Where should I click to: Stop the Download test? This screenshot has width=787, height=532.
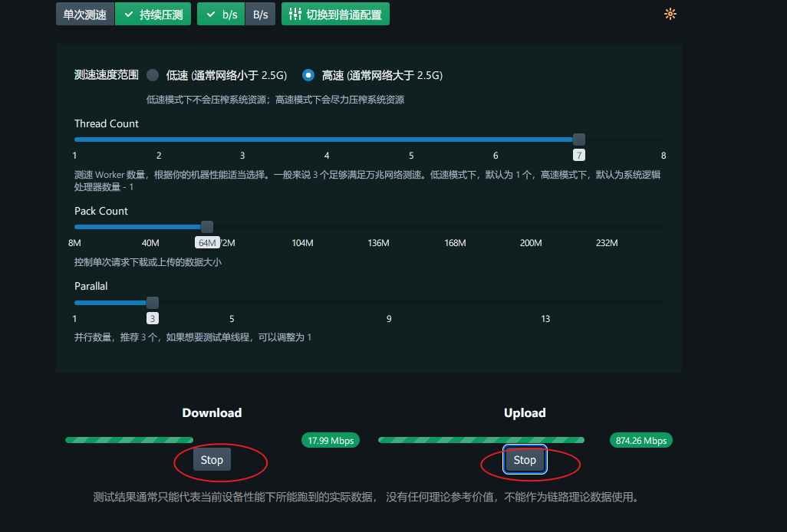tap(212, 459)
